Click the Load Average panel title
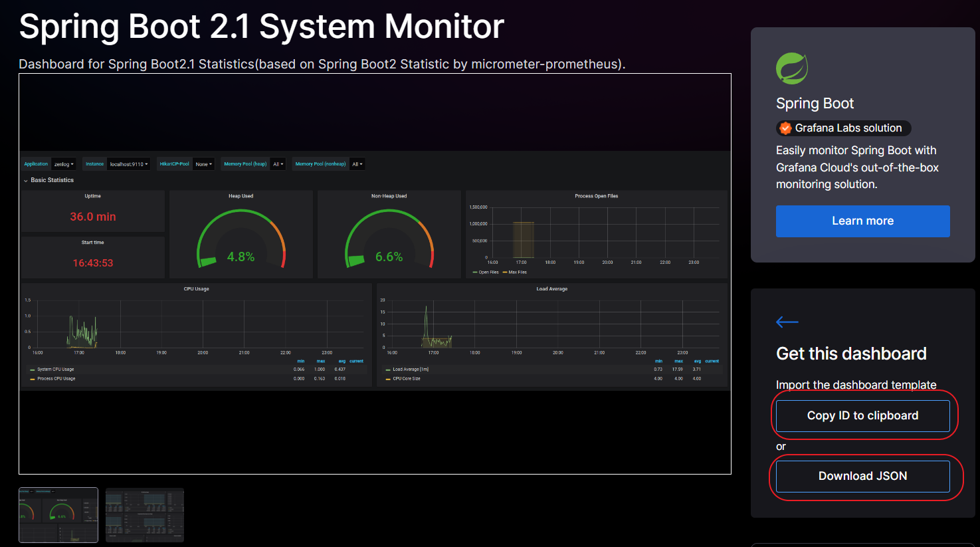 [552, 289]
